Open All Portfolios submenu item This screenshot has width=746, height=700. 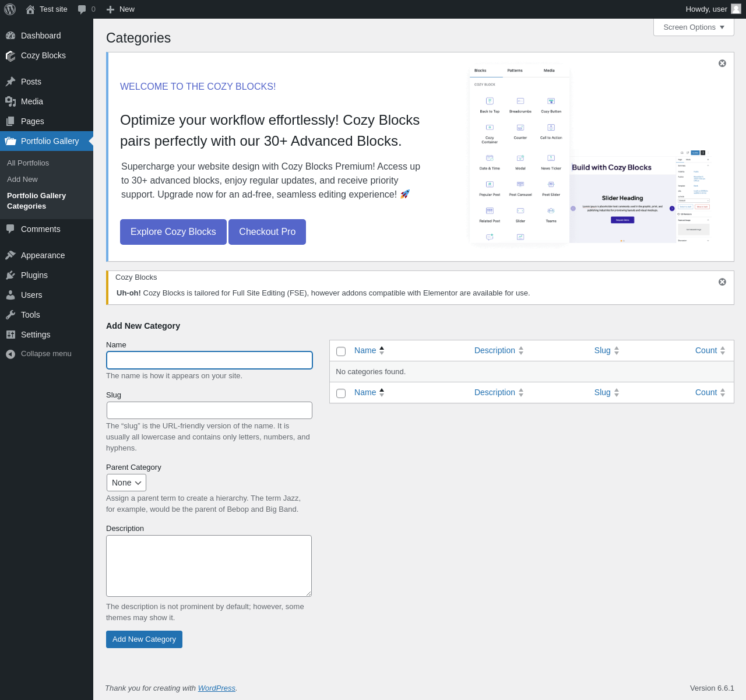(28, 163)
